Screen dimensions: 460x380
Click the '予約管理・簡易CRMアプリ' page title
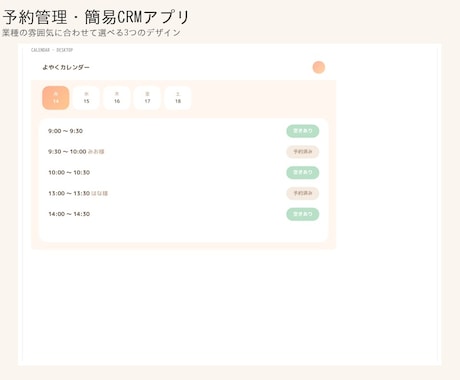pyautogui.click(x=96, y=17)
